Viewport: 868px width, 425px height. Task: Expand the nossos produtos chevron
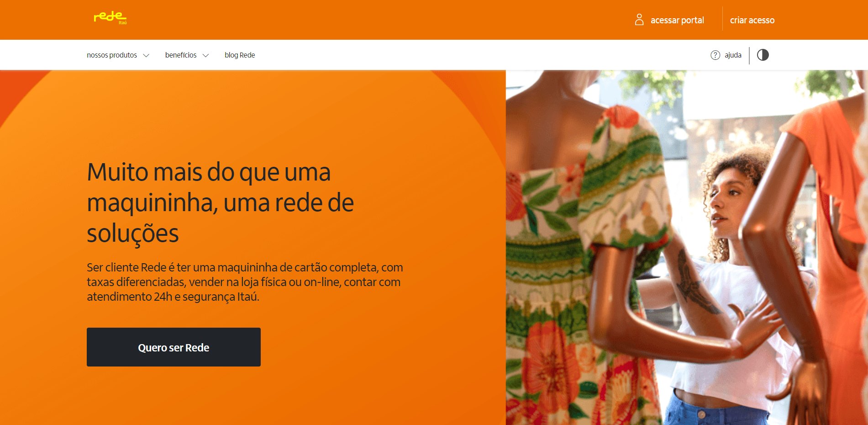[146, 55]
